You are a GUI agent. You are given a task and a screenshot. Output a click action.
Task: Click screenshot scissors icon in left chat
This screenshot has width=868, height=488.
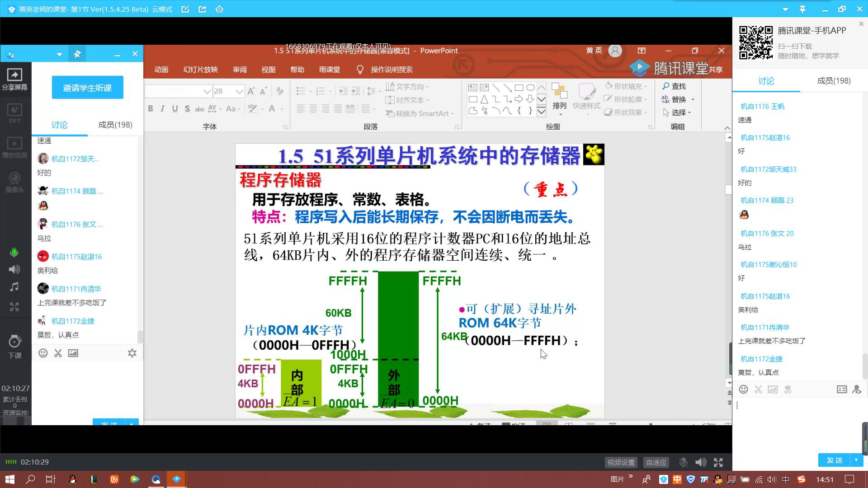[x=58, y=353]
